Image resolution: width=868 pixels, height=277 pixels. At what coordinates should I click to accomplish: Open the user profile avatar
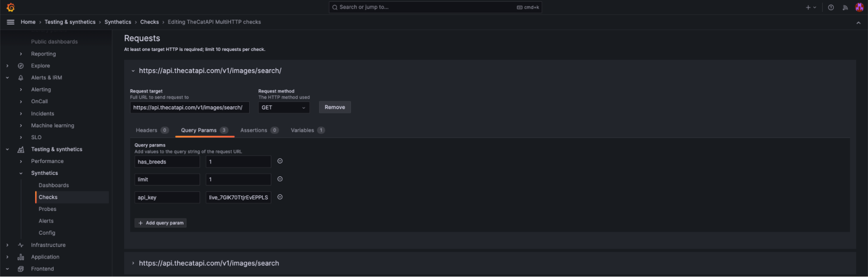point(859,7)
